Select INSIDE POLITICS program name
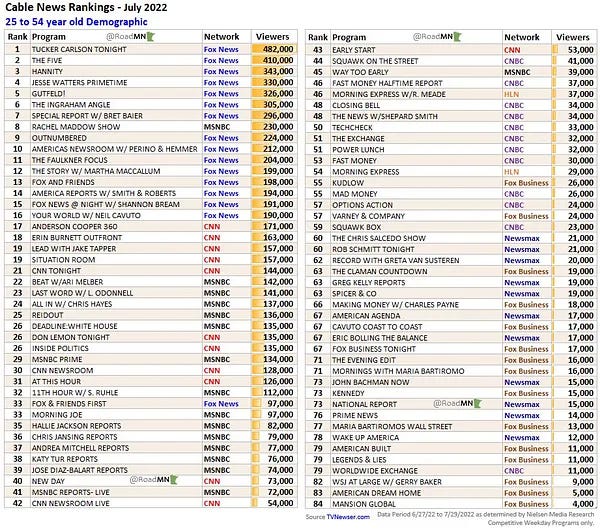The height and width of the screenshot is (532, 600). pyautogui.click(x=60, y=349)
